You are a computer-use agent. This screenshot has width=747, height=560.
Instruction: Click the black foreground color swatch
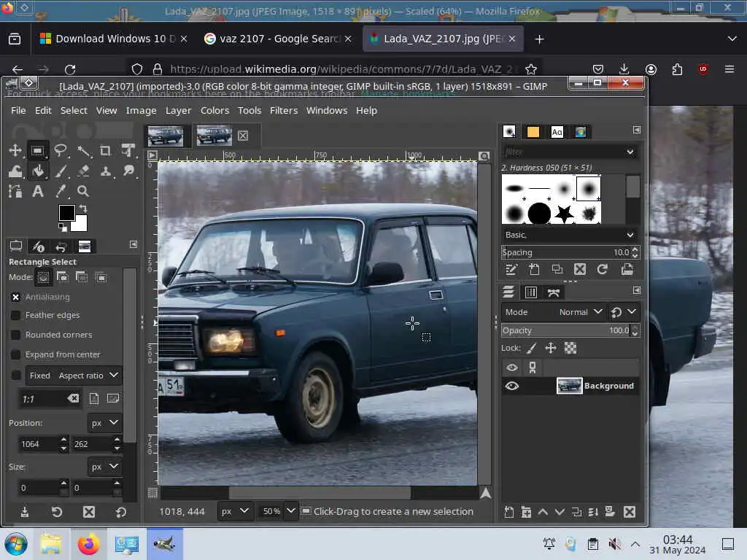click(x=66, y=212)
